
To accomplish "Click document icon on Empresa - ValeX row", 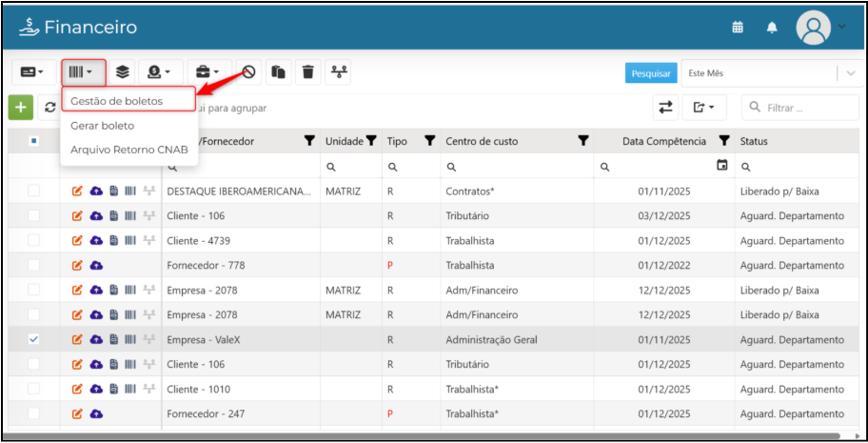I will pyautogui.click(x=114, y=339).
